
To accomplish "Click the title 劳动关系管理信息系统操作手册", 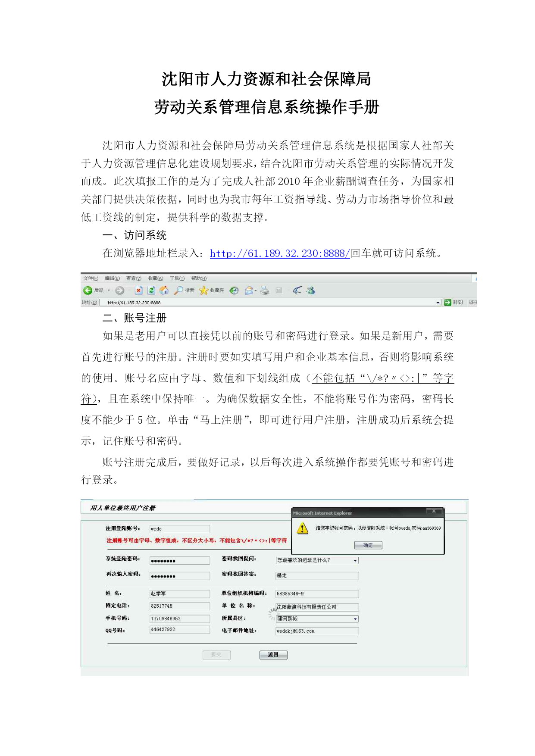I will click(267, 107).
